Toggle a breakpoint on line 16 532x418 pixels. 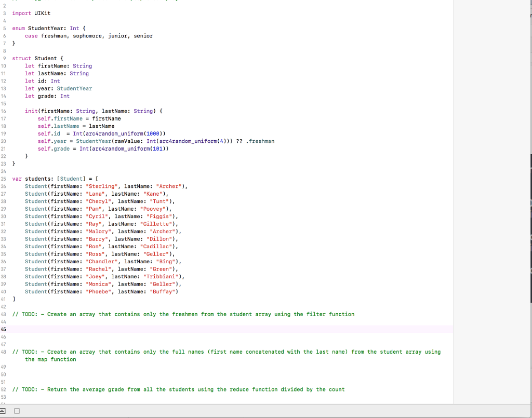[5, 111]
